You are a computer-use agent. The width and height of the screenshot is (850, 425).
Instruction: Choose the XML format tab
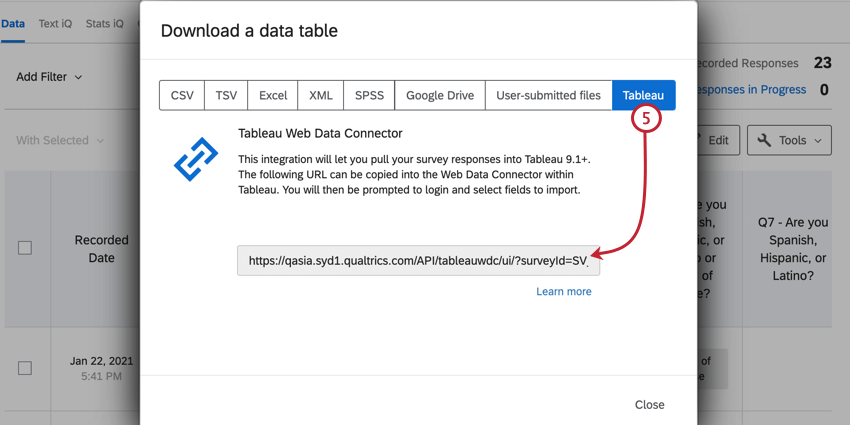click(321, 95)
